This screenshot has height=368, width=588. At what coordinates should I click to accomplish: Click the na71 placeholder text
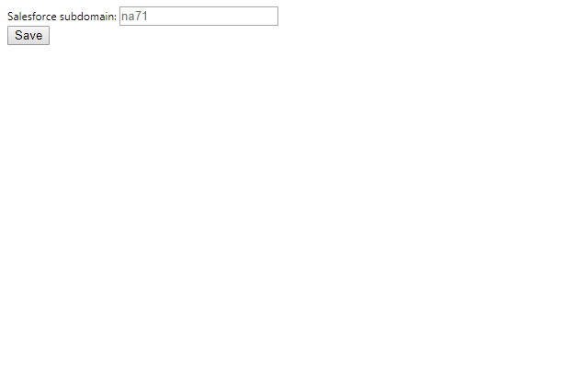[135, 17]
